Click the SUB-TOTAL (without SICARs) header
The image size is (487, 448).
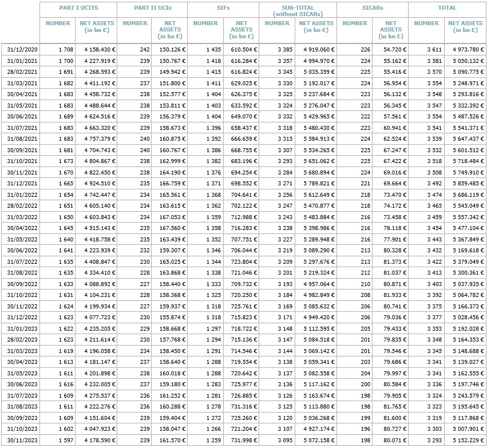[x=298, y=10]
